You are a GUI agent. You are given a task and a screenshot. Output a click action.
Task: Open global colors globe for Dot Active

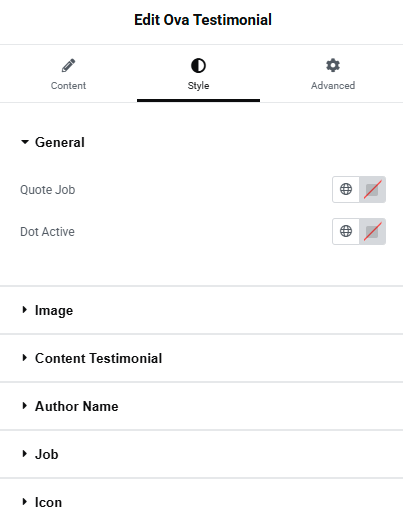(x=346, y=231)
